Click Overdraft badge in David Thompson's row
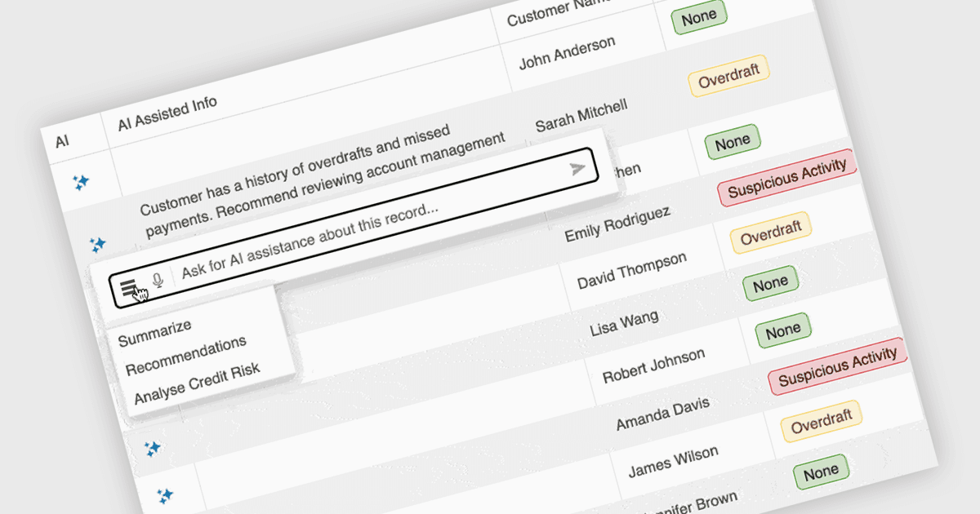The width and height of the screenshot is (980, 514). pyautogui.click(x=770, y=233)
